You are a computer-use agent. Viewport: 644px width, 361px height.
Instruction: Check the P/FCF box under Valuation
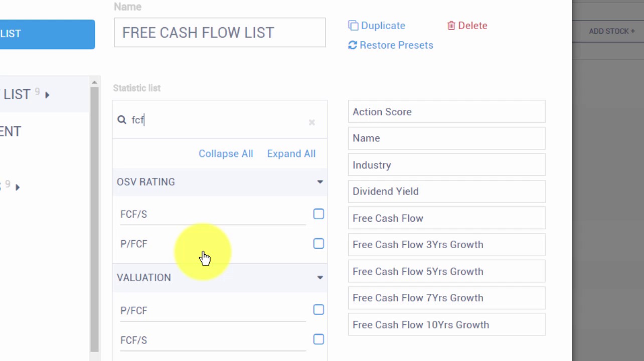[318, 310]
